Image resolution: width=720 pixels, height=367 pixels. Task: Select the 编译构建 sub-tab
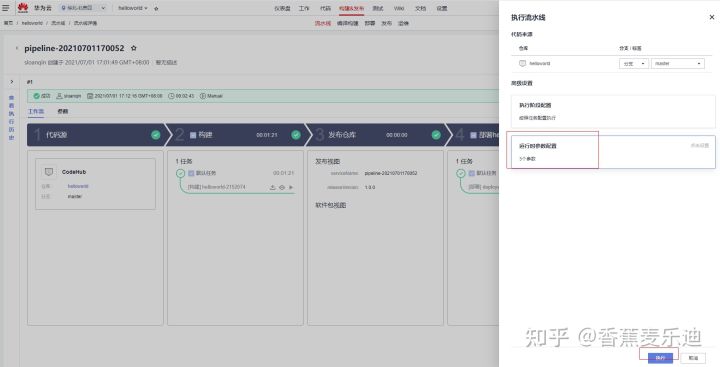click(x=348, y=23)
